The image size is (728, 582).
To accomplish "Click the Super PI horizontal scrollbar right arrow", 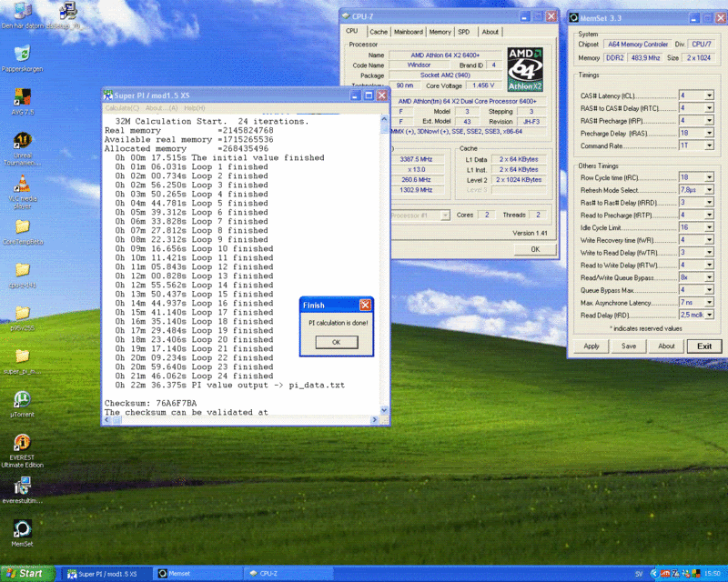I will (374, 419).
